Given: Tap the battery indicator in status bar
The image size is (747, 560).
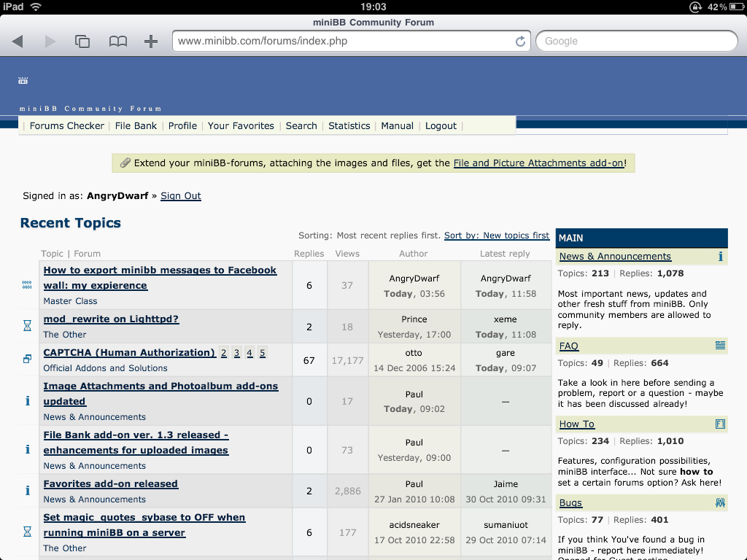Looking at the screenshot, I should pyautogui.click(x=738, y=7).
